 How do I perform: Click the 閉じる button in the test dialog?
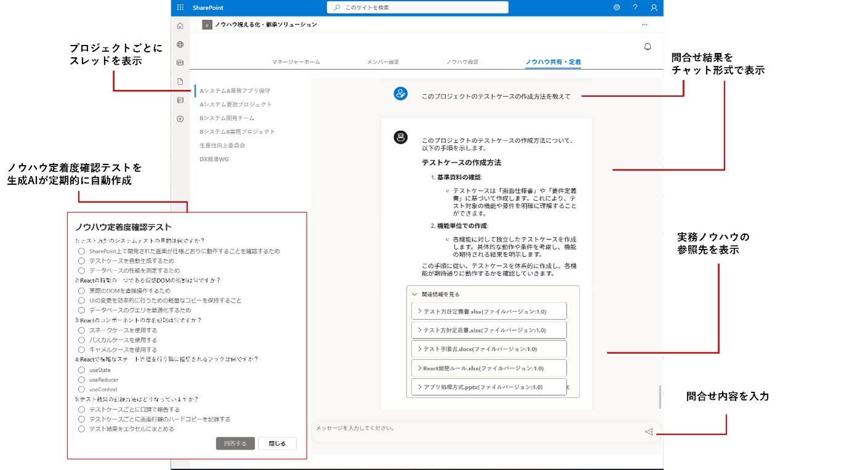click(277, 444)
